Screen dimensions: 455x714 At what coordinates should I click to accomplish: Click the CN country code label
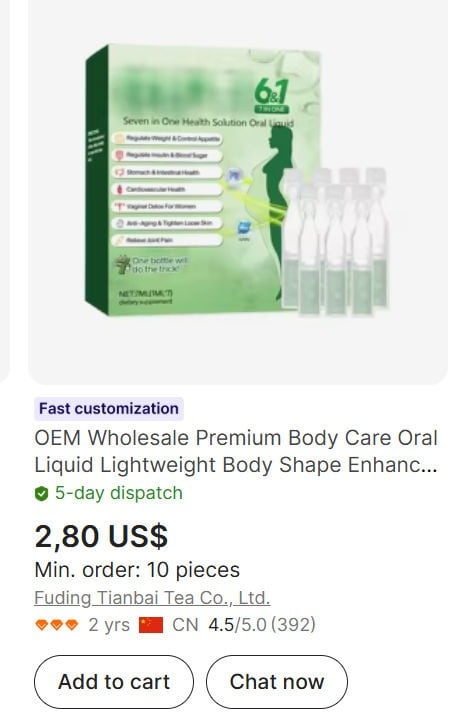pyautogui.click(x=185, y=625)
